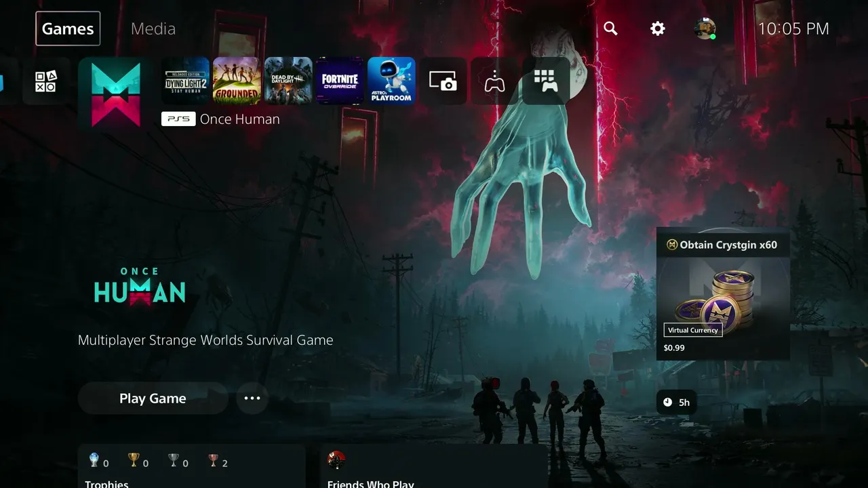Click the PS5 platform badge

click(x=178, y=119)
